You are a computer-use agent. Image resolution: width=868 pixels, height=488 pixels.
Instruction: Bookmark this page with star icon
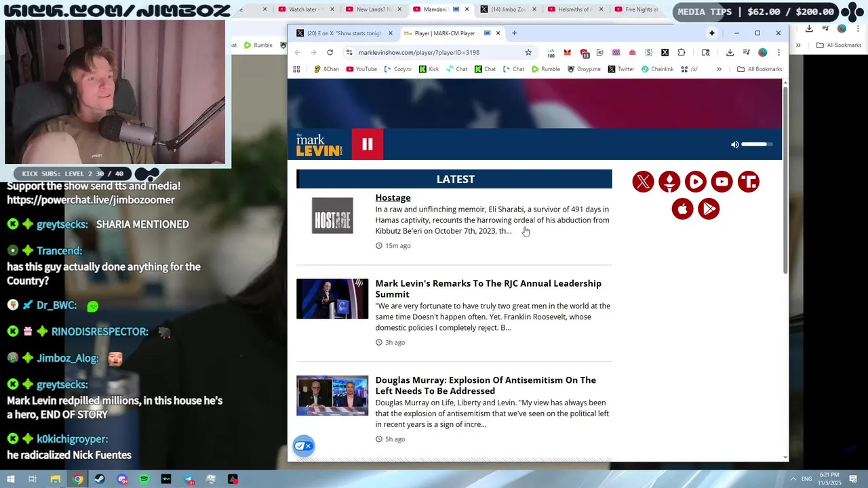(x=528, y=52)
